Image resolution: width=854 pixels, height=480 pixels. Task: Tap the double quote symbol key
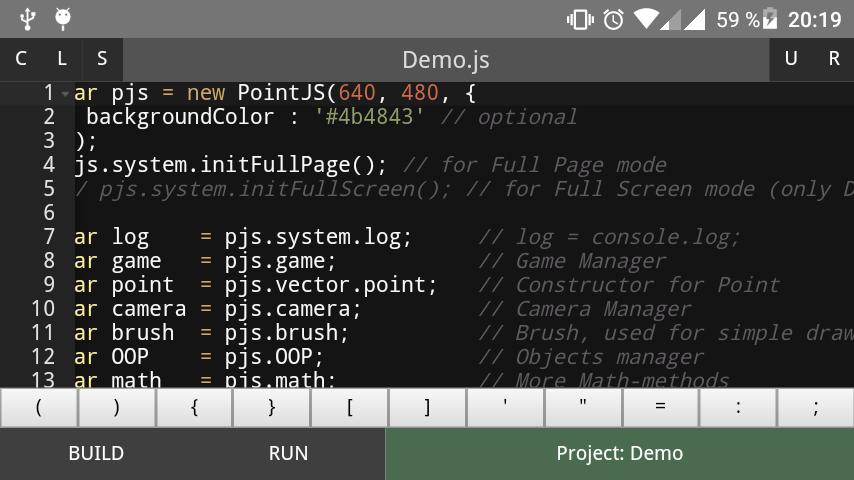(583, 408)
